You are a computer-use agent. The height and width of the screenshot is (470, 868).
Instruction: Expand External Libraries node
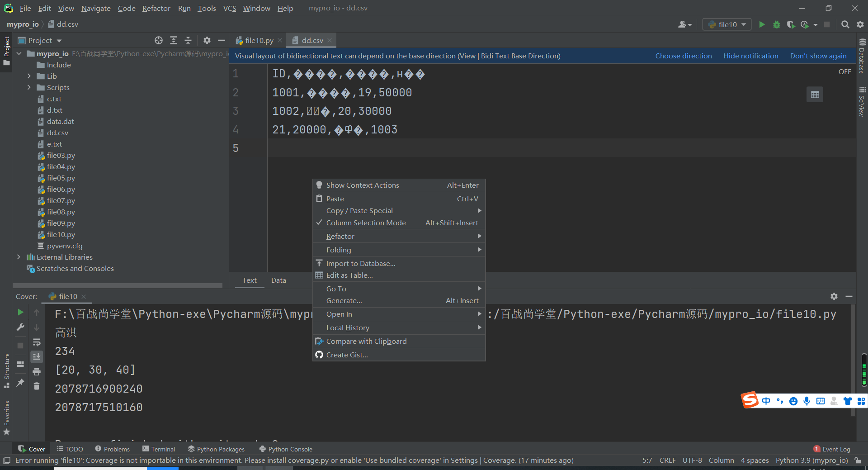pos(19,257)
